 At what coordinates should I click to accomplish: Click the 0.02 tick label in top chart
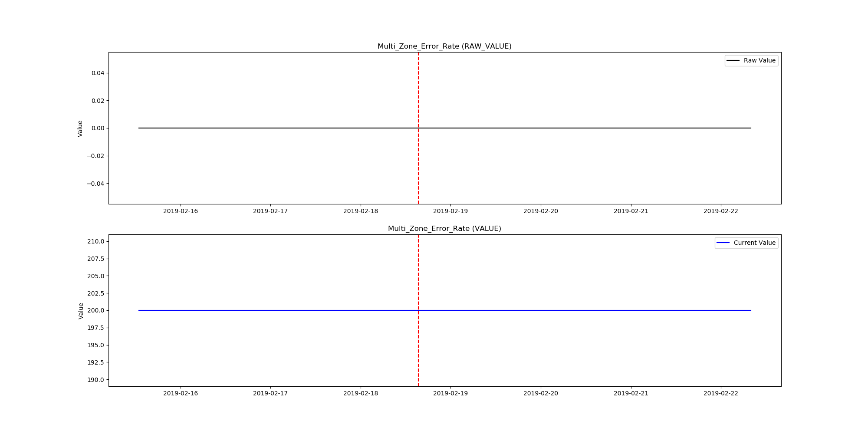click(98, 101)
